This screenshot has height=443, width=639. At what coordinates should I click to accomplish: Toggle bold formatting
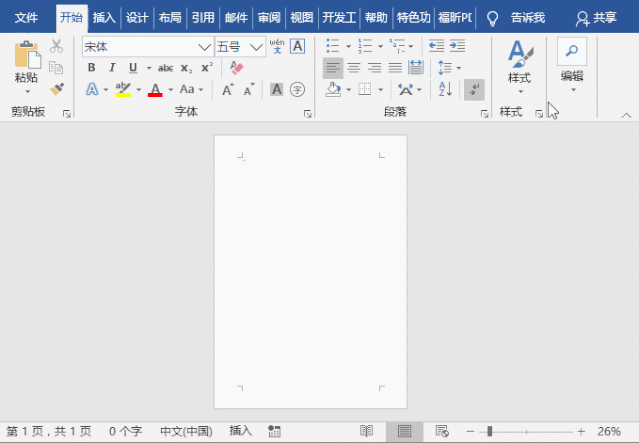[91, 68]
